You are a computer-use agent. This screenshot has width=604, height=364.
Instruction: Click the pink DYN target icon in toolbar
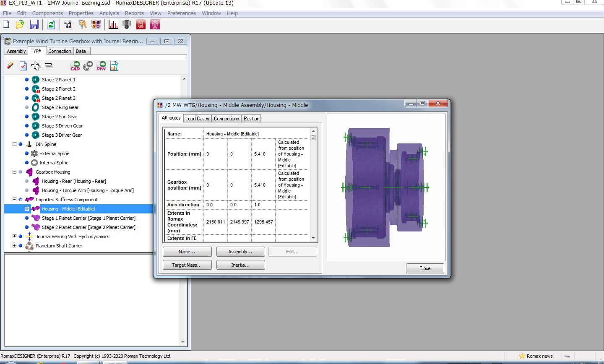(x=155, y=25)
